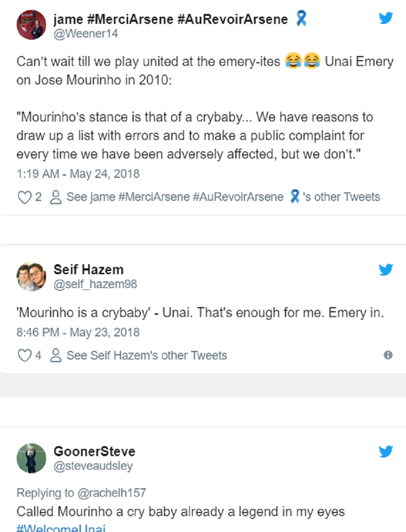The height and width of the screenshot is (532, 406).
Task: View GoonerSteve's profile picture
Action: pos(31,458)
